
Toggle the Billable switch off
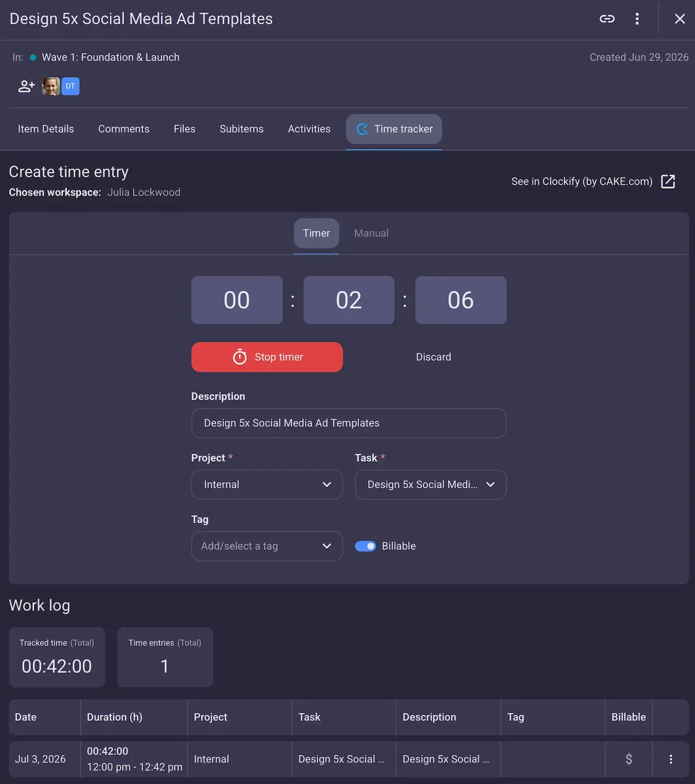pos(365,546)
